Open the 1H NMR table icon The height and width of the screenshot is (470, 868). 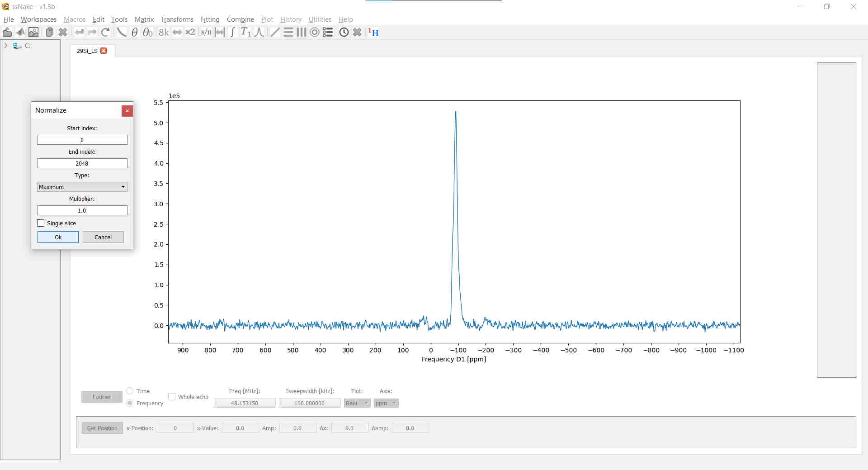pos(373,32)
